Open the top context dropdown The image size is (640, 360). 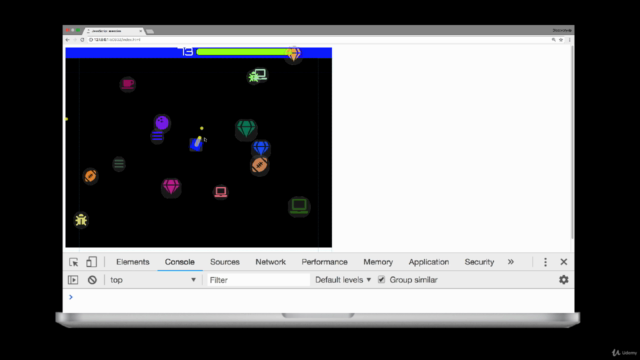point(153,280)
